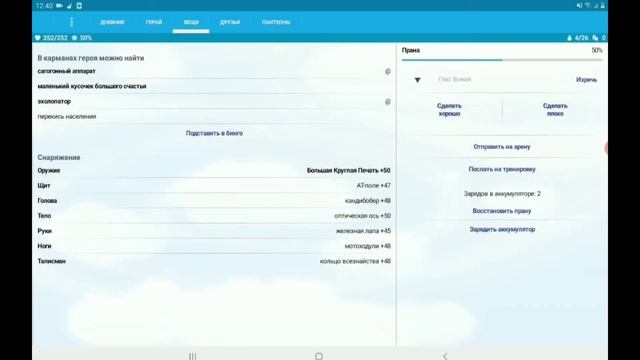Image resolution: width=640 pixels, height=360 pixels.
Task: Tap the Талисман equipment label
Action: tap(51, 261)
